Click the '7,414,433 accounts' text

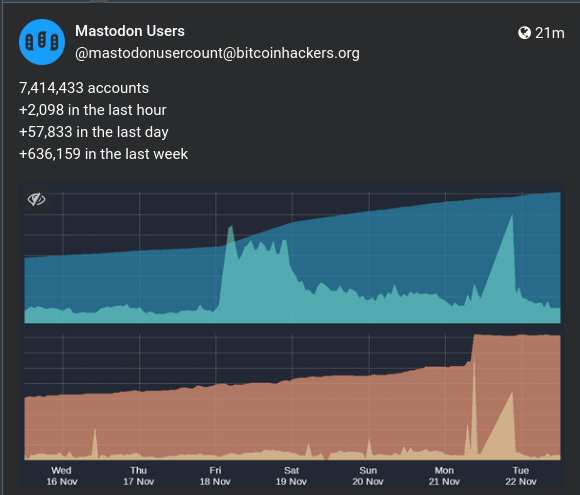click(84, 88)
